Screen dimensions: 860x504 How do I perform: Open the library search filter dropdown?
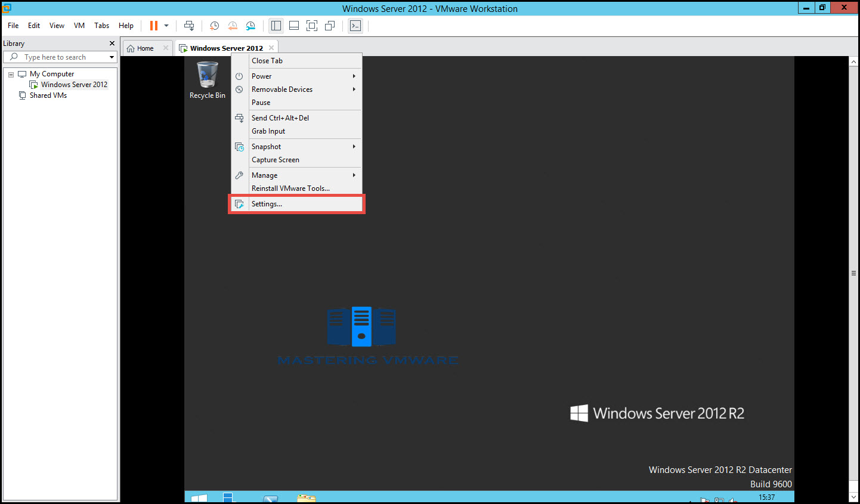coord(112,57)
